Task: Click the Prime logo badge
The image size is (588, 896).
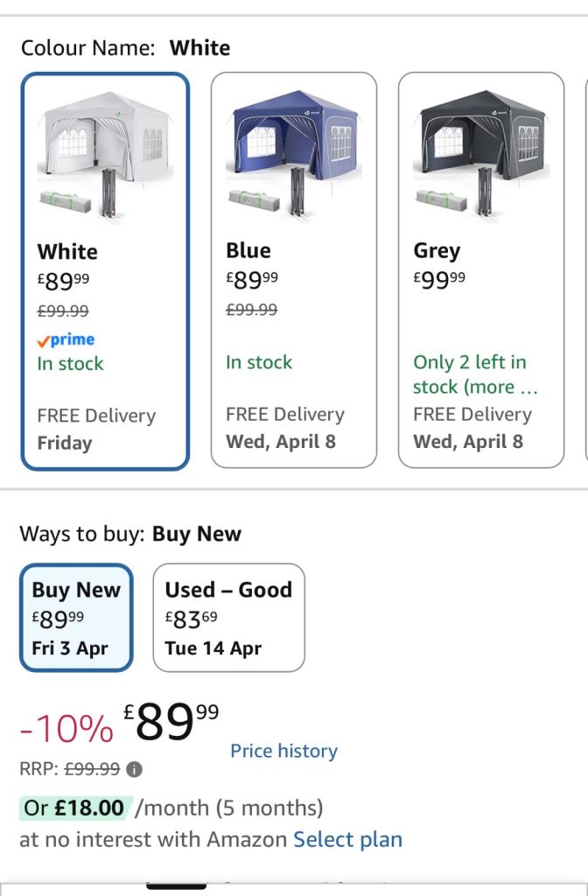Action: [66, 339]
